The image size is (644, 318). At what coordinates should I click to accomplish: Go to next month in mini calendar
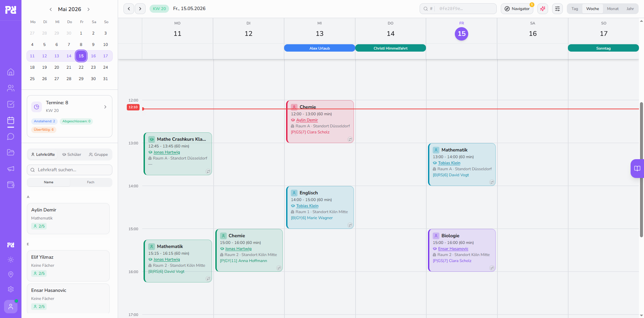(x=89, y=9)
